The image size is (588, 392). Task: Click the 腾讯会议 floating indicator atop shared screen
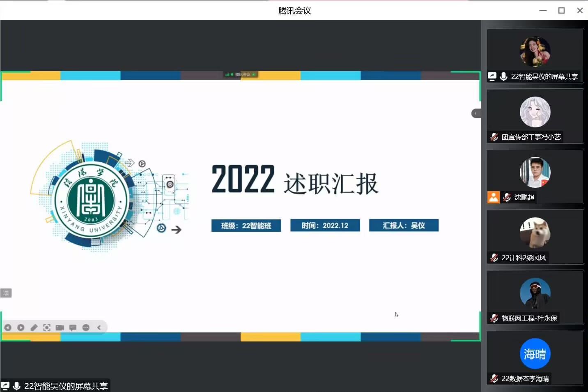(241, 74)
